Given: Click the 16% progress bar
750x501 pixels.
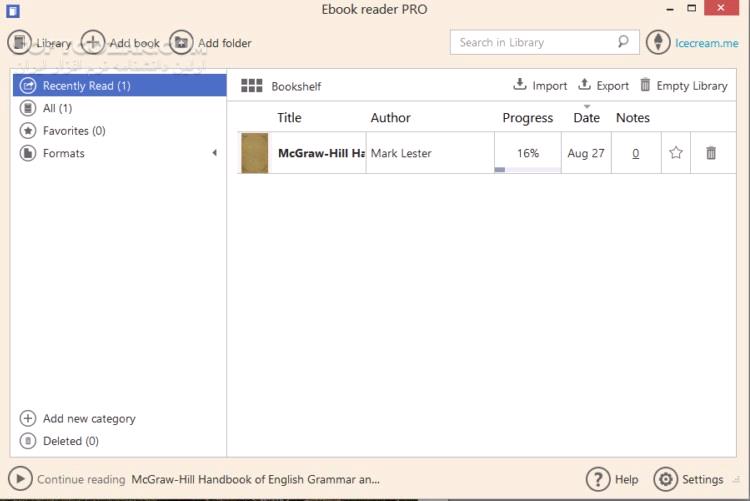Looking at the screenshot, I should click(528, 169).
